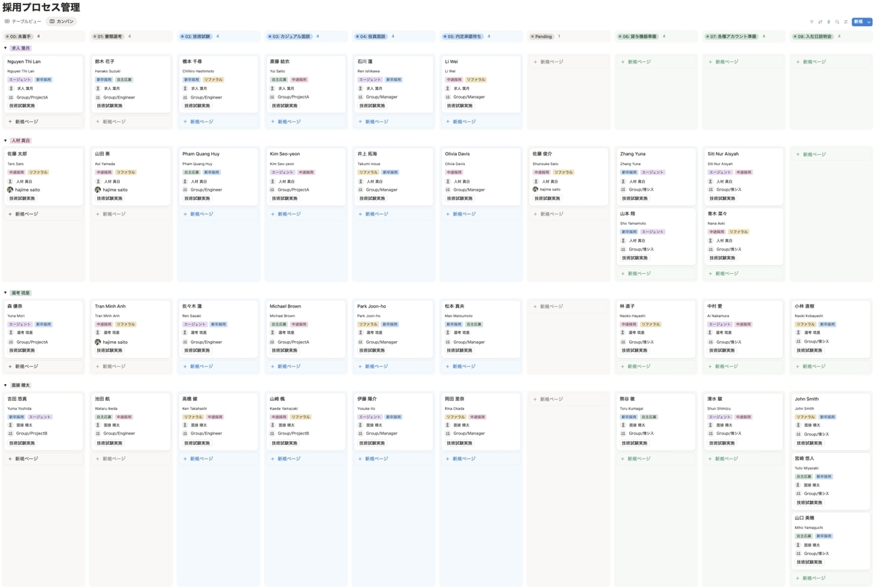Click Group/Manager on Park Joon-ho card

click(381, 342)
